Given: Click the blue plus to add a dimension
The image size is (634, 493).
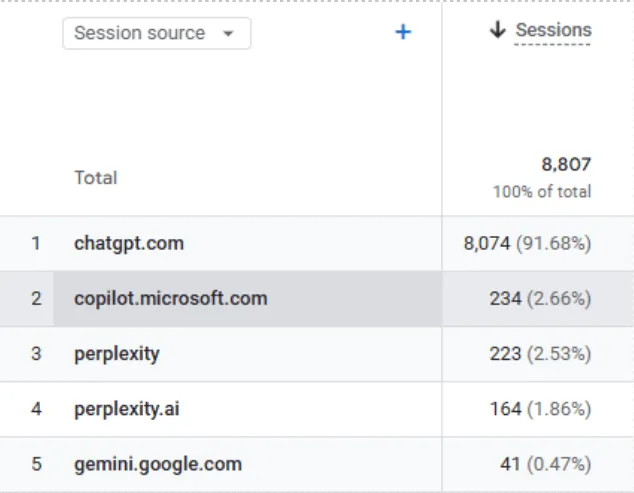Looking at the screenshot, I should (403, 33).
